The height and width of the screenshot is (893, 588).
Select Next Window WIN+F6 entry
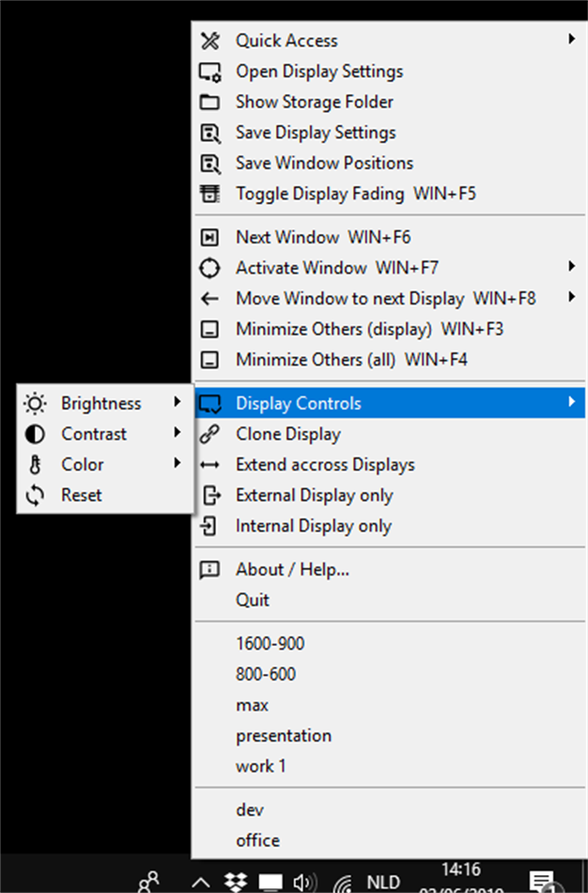[x=390, y=237]
